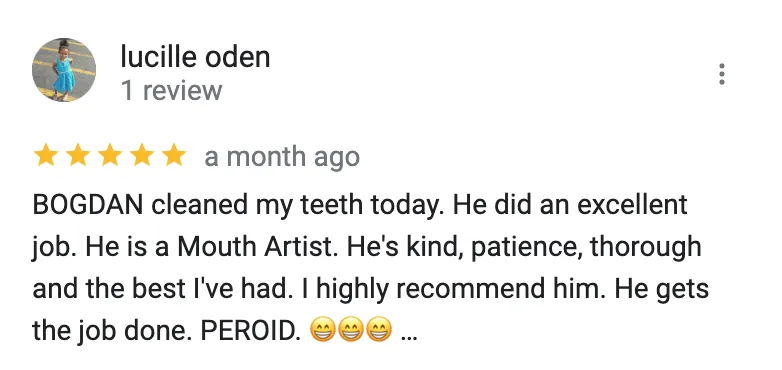Viewport: 782px width, 370px height.
Task: Click the first yellow rating star
Action: pyautogui.click(x=45, y=156)
